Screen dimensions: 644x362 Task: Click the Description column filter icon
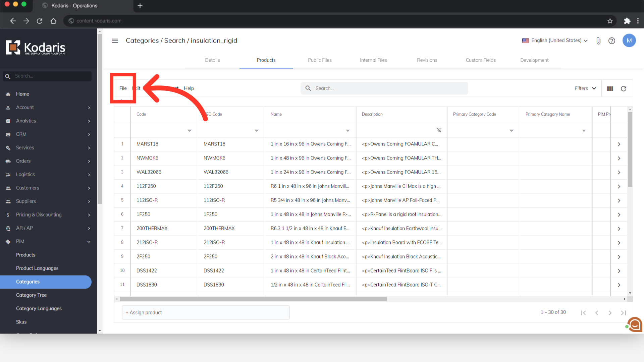[x=439, y=130]
